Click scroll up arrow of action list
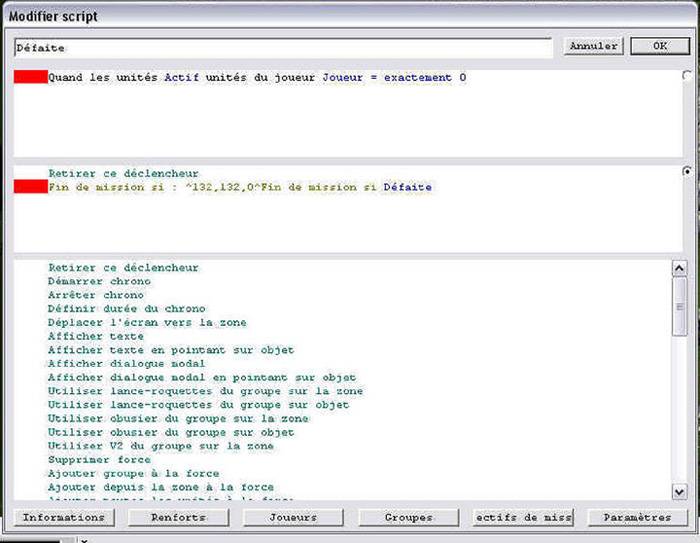The height and width of the screenshot is (543, 700). click(679, 269)
